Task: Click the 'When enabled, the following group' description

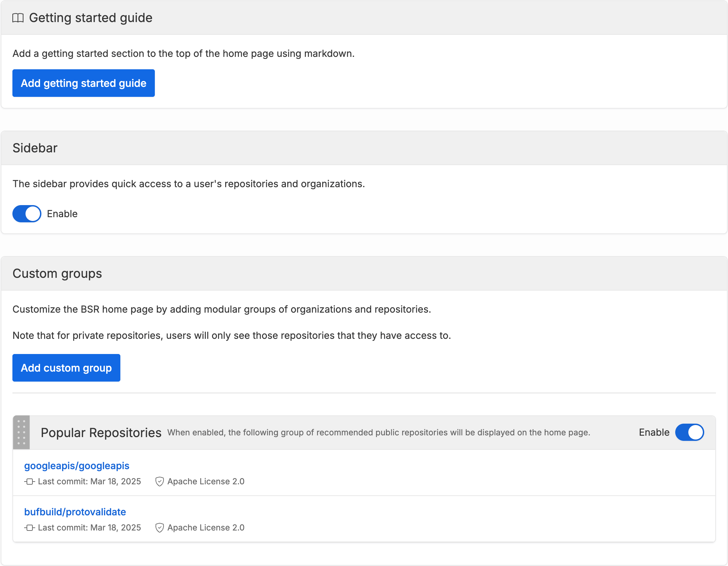Action: [x=379, y=433]
